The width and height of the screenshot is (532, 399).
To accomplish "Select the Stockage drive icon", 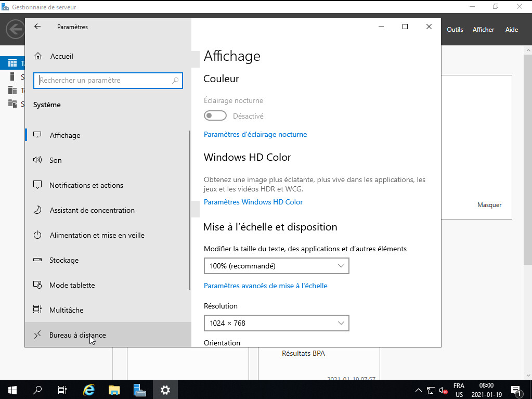I will pyautogui.click(x=37, y=260).
